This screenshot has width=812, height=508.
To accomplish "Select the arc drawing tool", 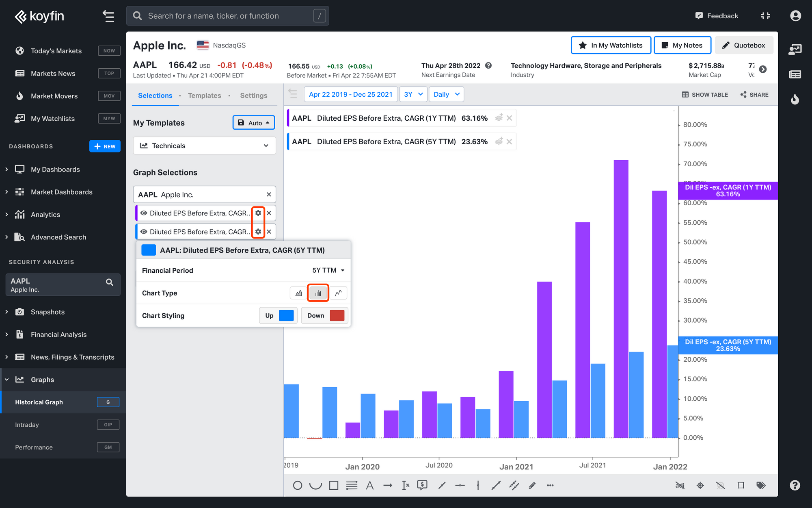I will point(315,485).
